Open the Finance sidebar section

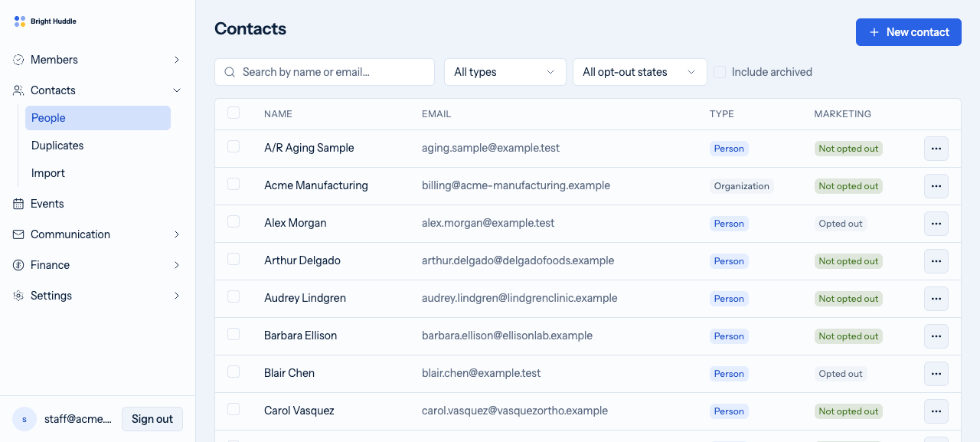[x=98, y=265]
